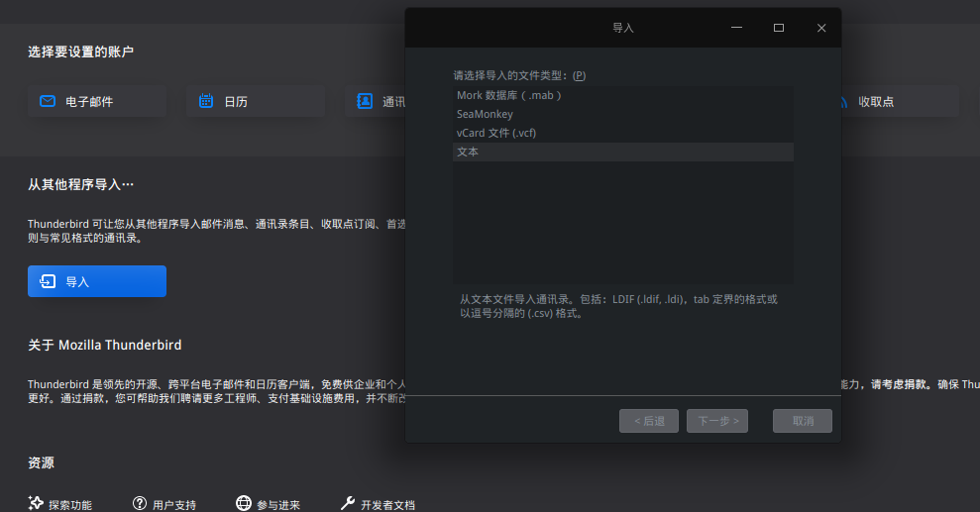
Task: Click 下一步 > in the import dialog
Action: 717,421
